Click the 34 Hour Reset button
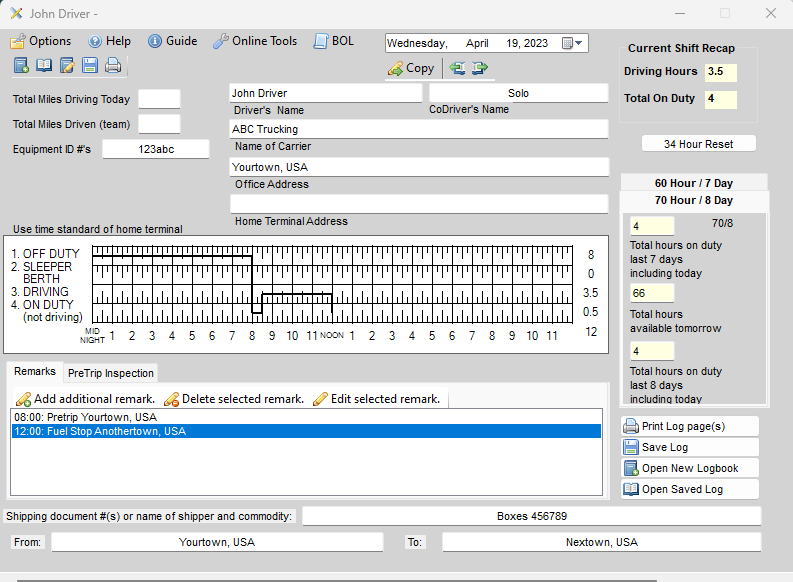 pos(698,144)
